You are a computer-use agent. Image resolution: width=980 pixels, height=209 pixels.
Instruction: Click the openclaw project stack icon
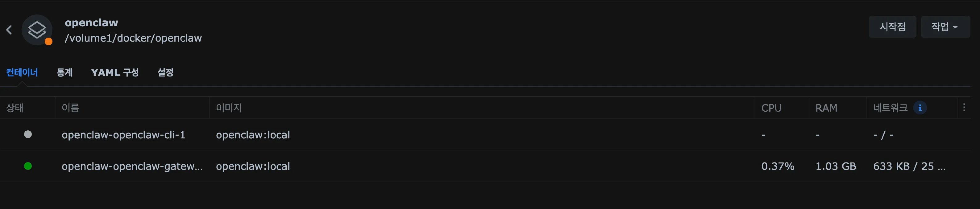coord(36,30)
